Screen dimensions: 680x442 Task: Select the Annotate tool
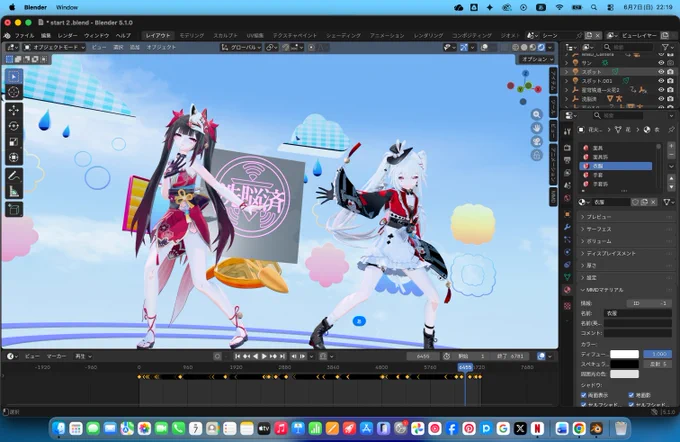tap(14, 175)
